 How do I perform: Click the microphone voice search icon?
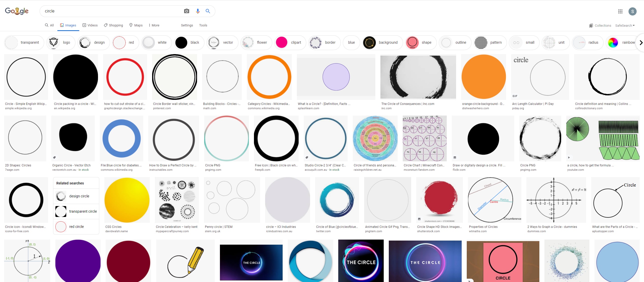pyautogui.click(x=198, y=11)
